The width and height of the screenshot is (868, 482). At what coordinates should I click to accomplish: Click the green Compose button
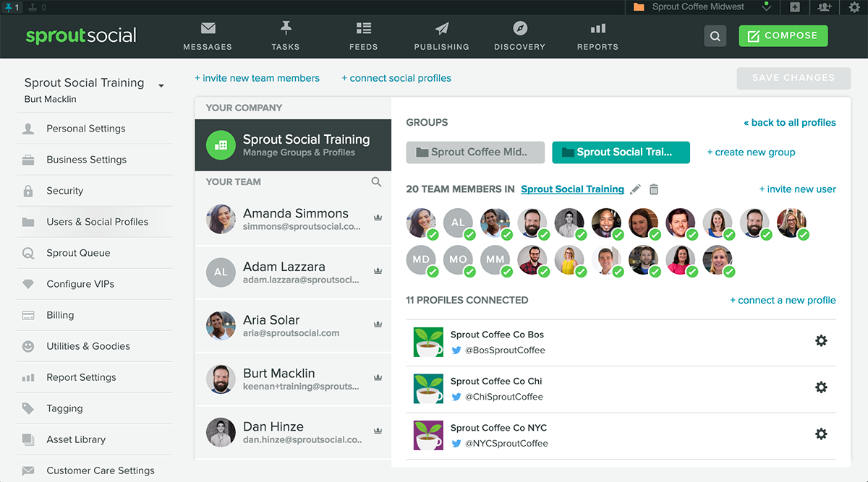[783, 35]
